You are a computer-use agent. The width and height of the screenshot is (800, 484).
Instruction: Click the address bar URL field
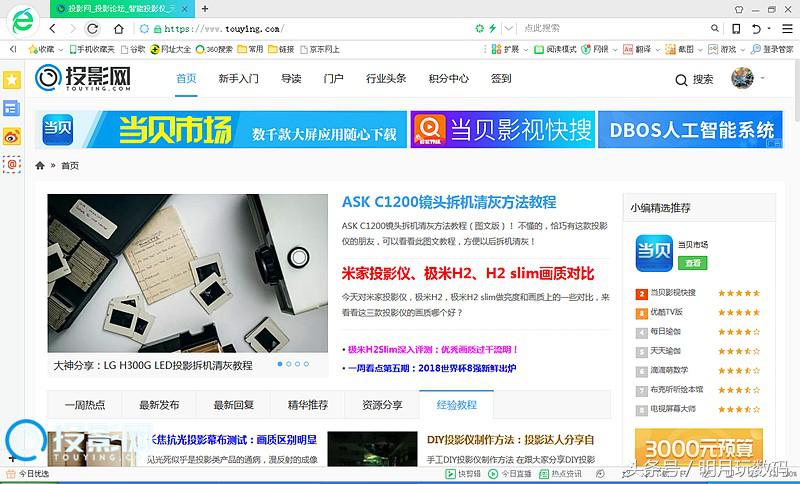306,29
